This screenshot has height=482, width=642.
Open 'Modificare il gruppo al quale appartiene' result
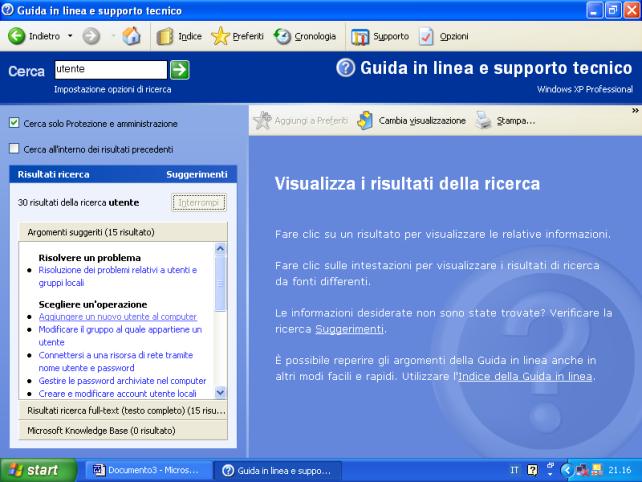120,336
